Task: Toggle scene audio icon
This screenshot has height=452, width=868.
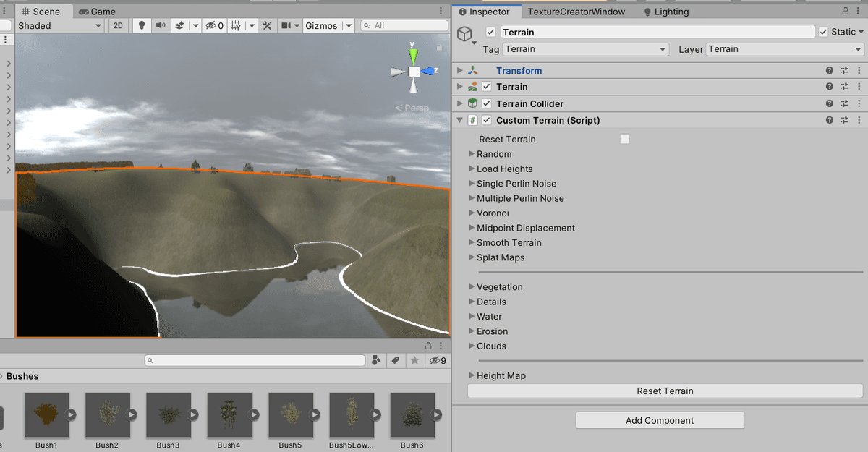Action: [x=160, y=25]
